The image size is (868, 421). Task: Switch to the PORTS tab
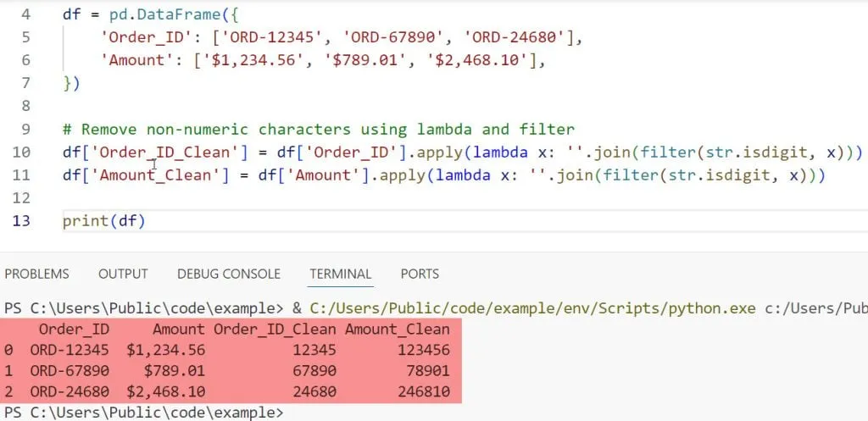coord(420,274)
